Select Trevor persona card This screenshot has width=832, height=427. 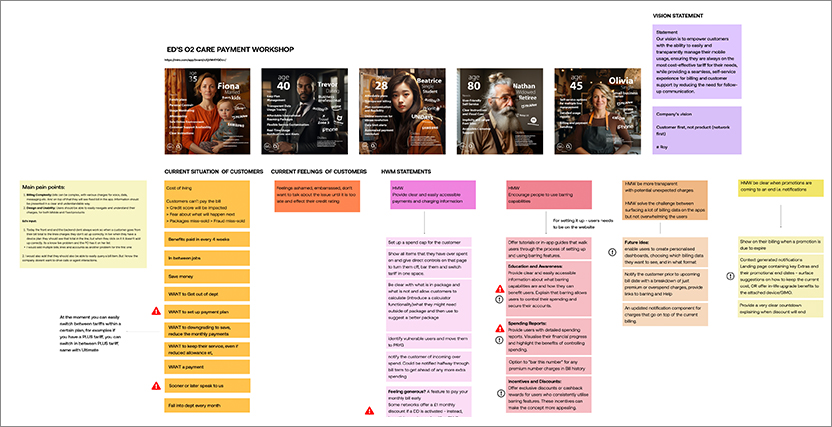coord(305,111)
